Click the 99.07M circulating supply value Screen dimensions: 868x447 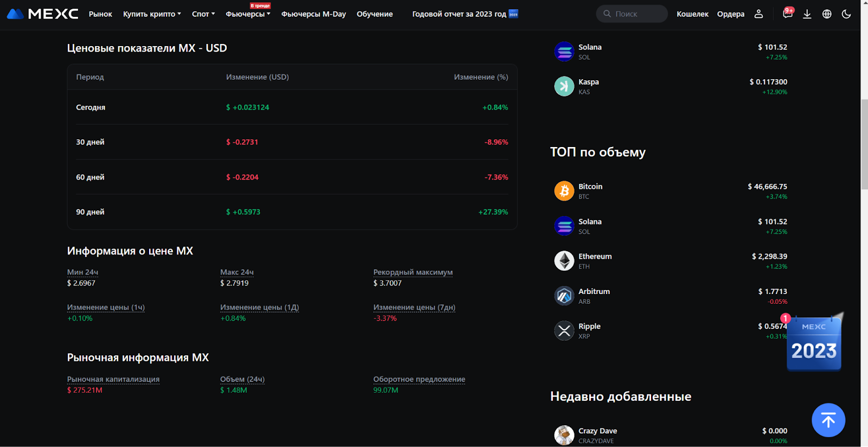pos(386,390)
